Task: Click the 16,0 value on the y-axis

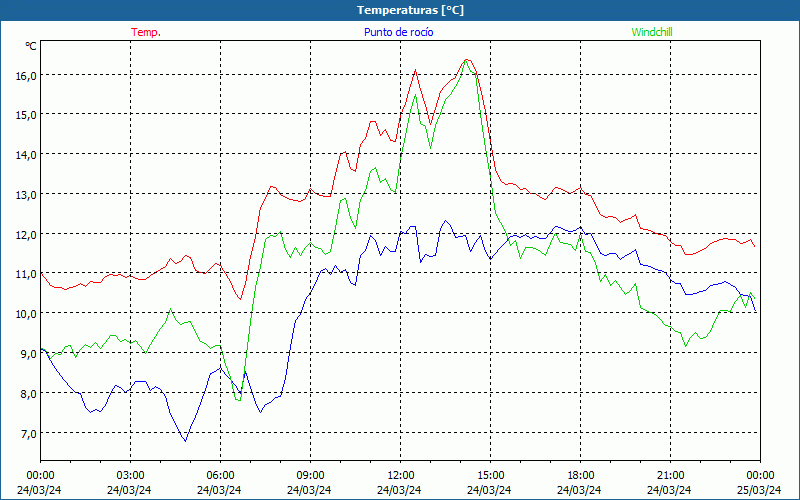Action: 27,75
